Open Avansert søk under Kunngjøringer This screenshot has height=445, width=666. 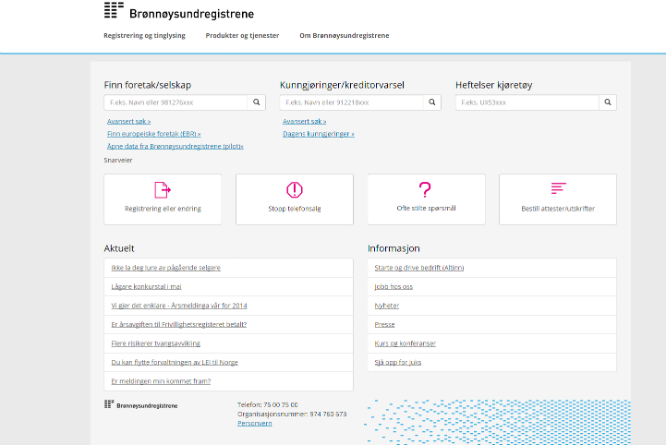[x=305, y=121]
